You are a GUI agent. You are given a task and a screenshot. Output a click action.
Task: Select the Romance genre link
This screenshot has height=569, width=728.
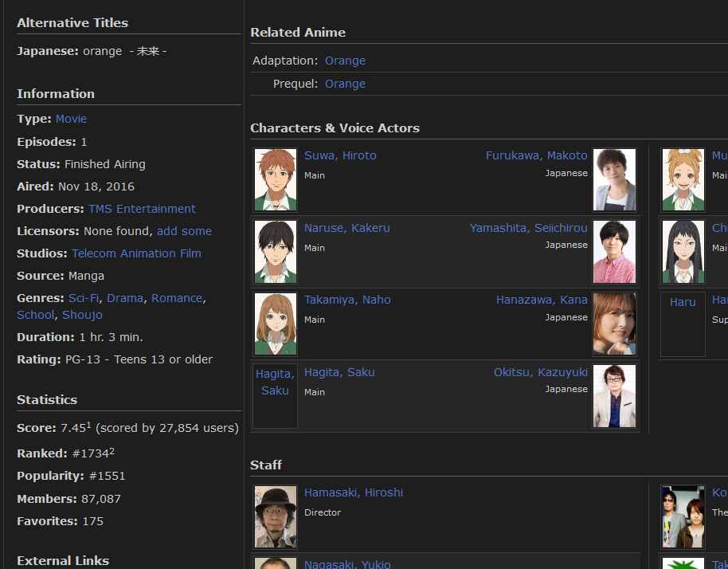177,298
